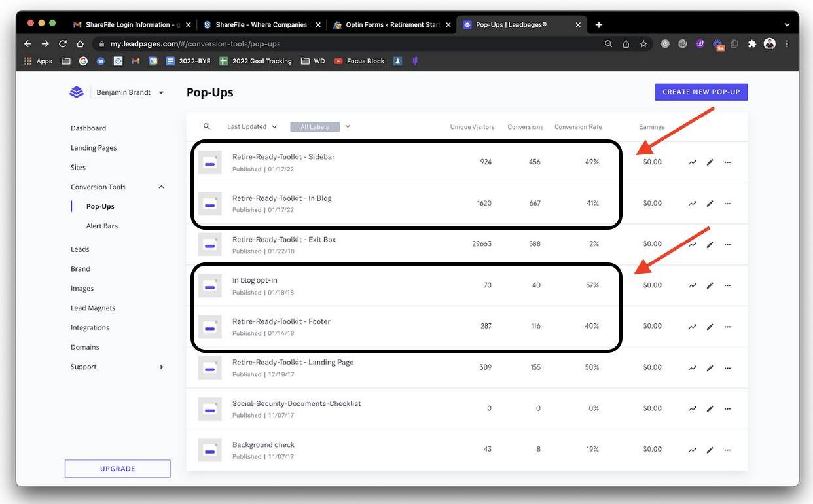Open more options for Background check pop-up
The image size is (813, 504).
[727, 450]
